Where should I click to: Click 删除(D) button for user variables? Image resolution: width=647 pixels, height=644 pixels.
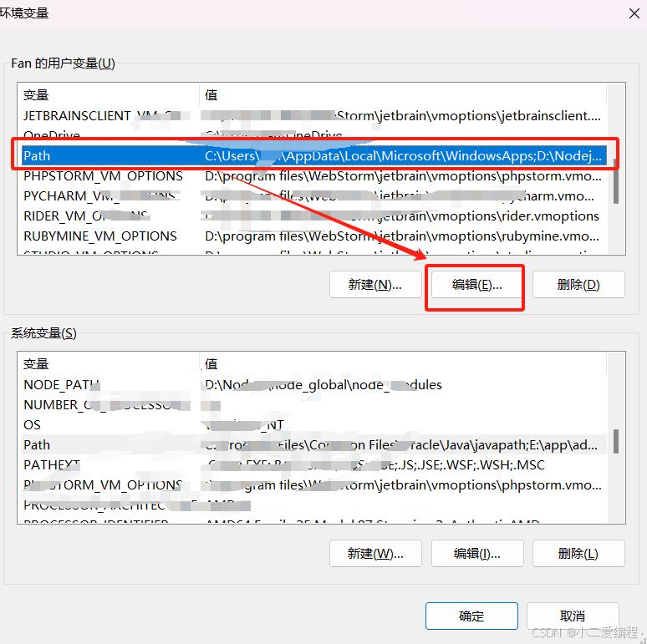point(578,284)
